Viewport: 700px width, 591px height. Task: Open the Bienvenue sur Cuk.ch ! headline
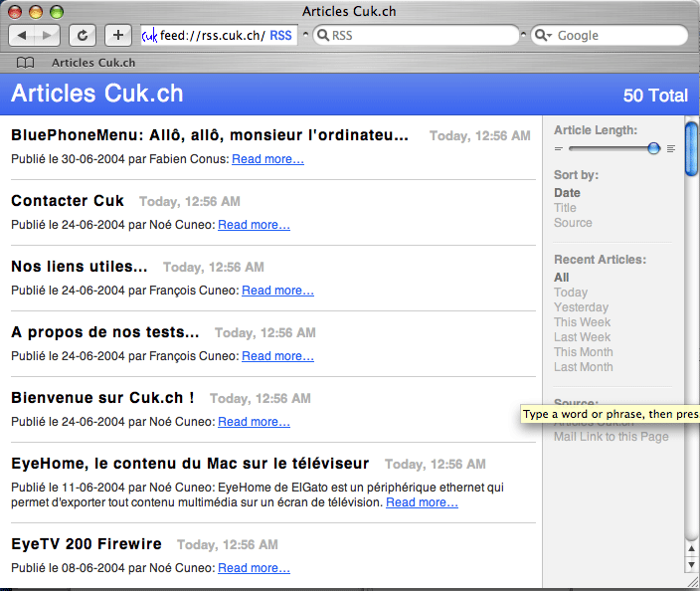point(102,398)
